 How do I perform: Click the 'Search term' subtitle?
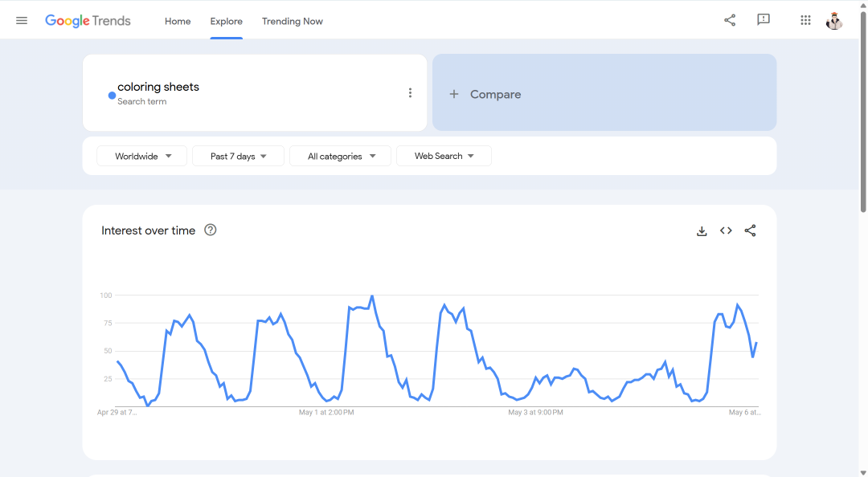[141, 102]
